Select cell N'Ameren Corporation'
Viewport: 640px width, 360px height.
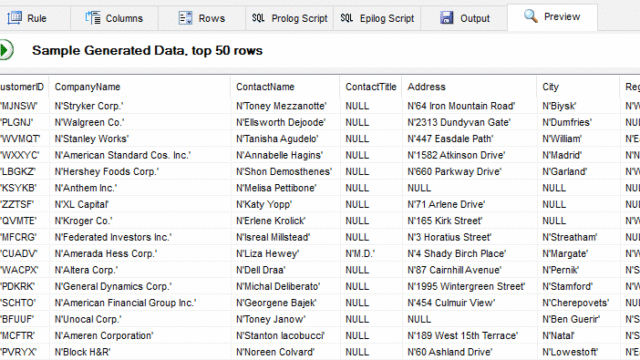coord(139,336)
